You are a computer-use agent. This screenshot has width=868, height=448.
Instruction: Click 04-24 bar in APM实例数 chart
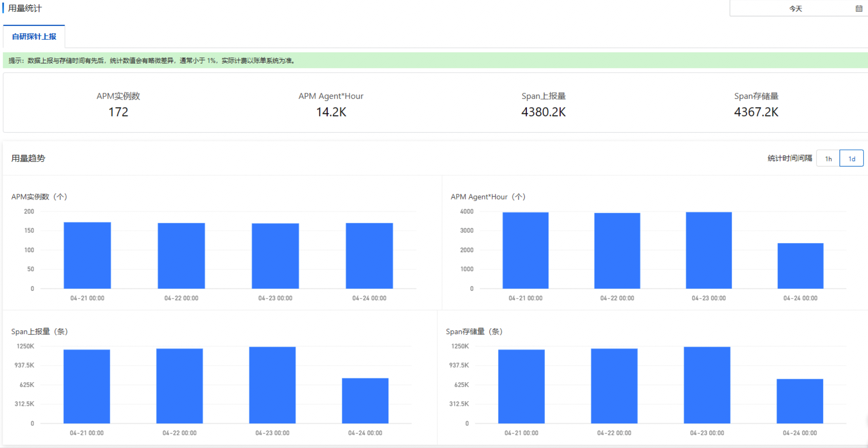tap(369, 256)
